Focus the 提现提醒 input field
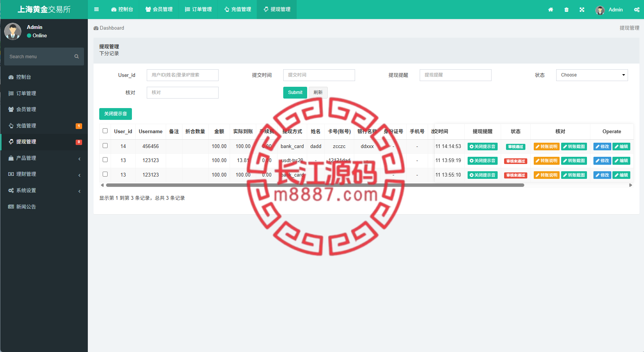Screen dimensions: 644x352 pyautogui.click(x=455, y=75)
